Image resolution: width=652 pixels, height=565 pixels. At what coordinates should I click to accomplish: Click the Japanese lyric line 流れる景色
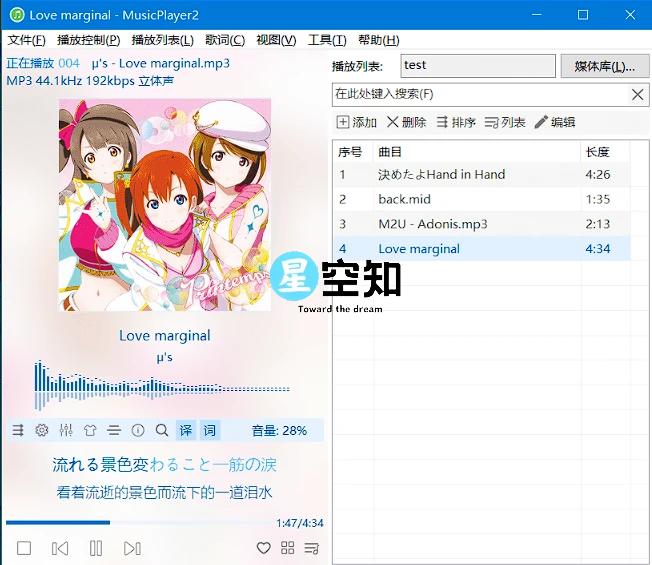coord(164,465)
